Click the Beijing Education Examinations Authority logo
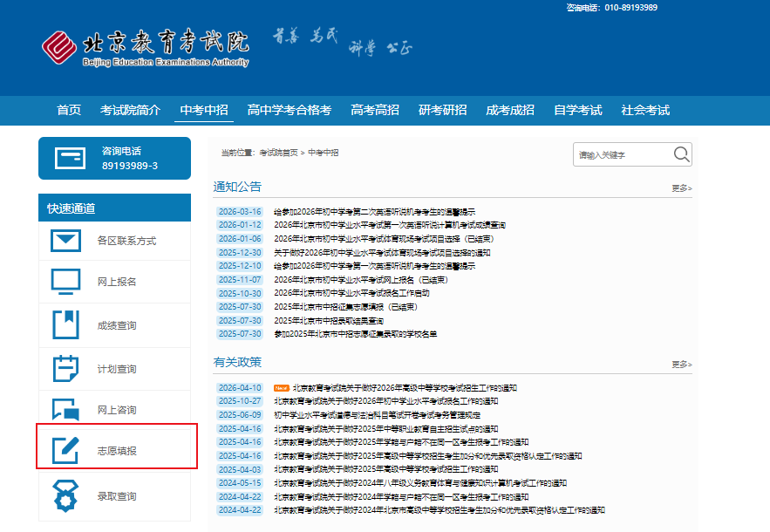 146,49
